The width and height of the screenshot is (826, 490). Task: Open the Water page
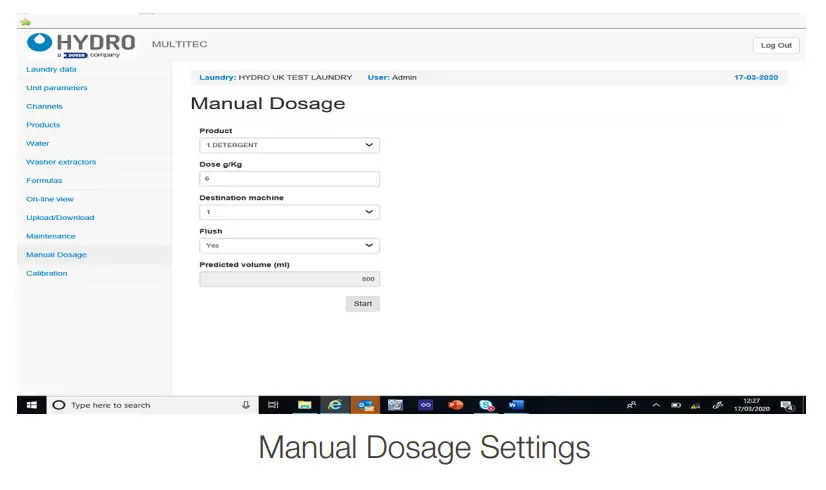pyautogui.click(x=37, y=143)
